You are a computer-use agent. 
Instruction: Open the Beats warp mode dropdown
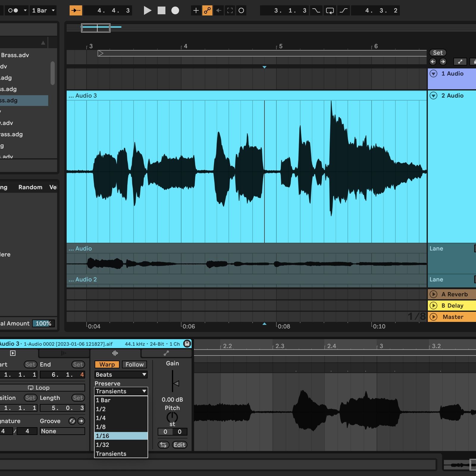tap(121, 375)
